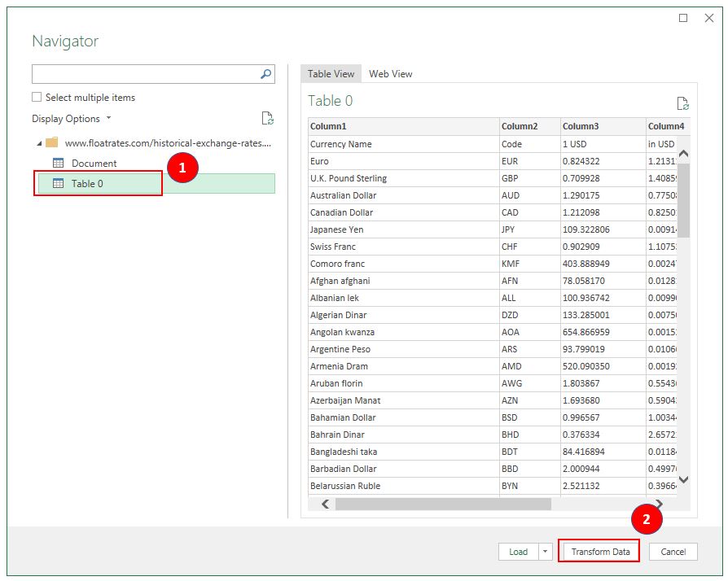The height and width of the screenshot is (581, 728).
Task: Switch to the Web View tab
Action: click(390, 73)
